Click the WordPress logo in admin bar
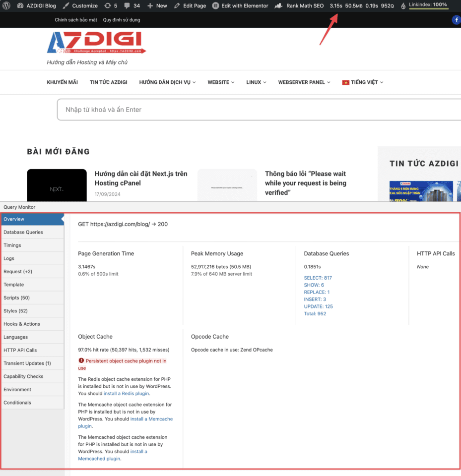This screenshot has height=476, width=461. 7,5
